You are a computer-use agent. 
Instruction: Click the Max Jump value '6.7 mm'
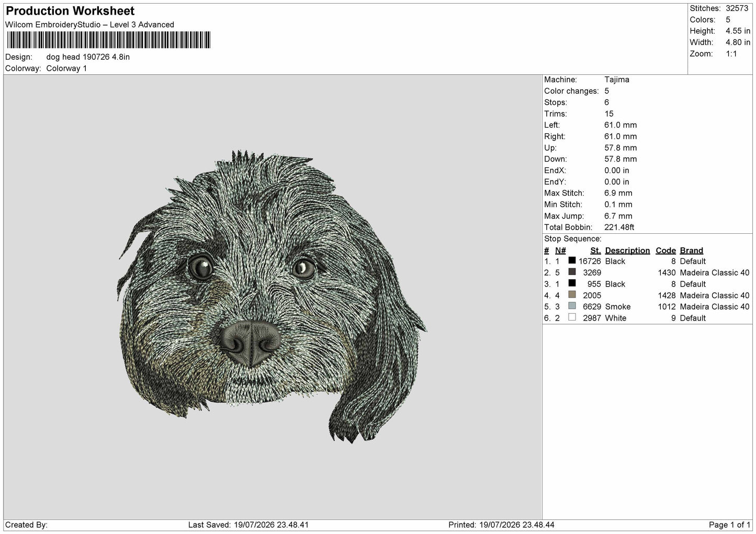(618, 216)
